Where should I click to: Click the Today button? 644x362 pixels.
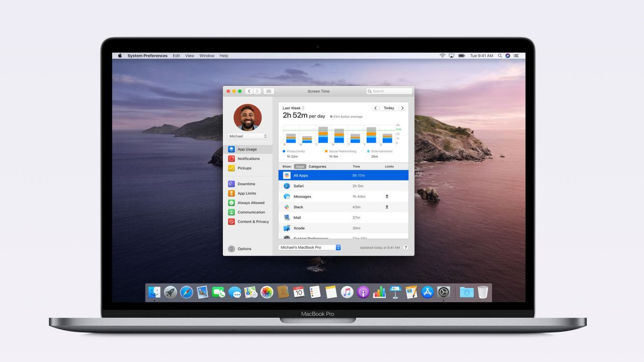coord(389,108)
